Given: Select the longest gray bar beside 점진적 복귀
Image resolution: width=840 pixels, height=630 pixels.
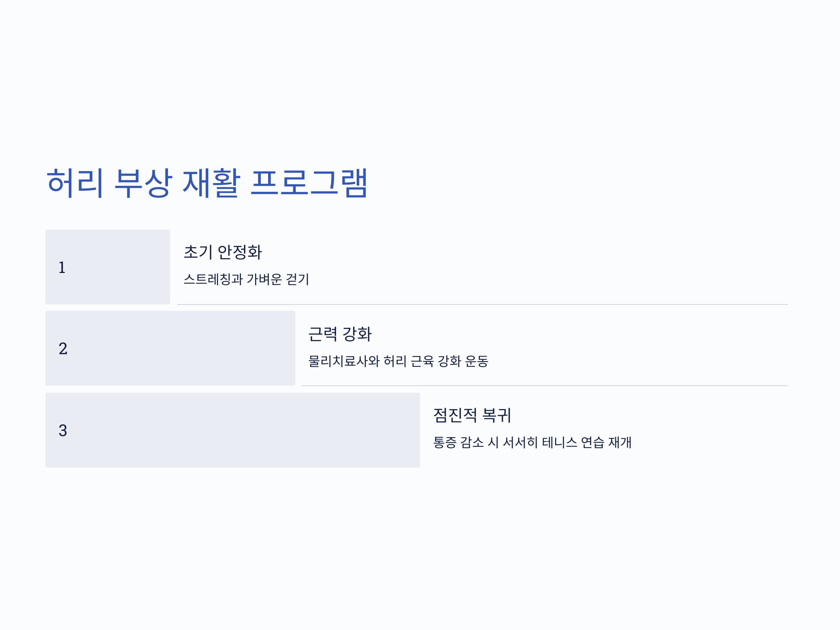Looking at the screenshot, I should coord(233,430).
